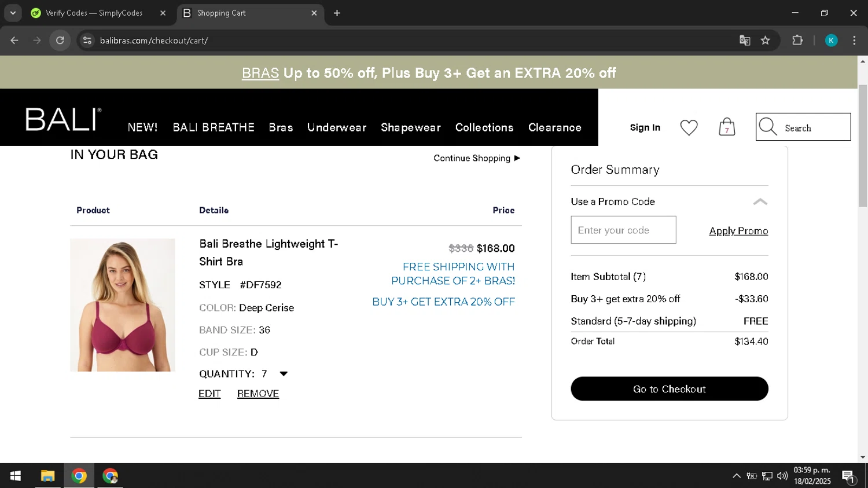Click first Chrome taskbar icon
Viewport: 868px width, 488px height.
coord(79,476)
